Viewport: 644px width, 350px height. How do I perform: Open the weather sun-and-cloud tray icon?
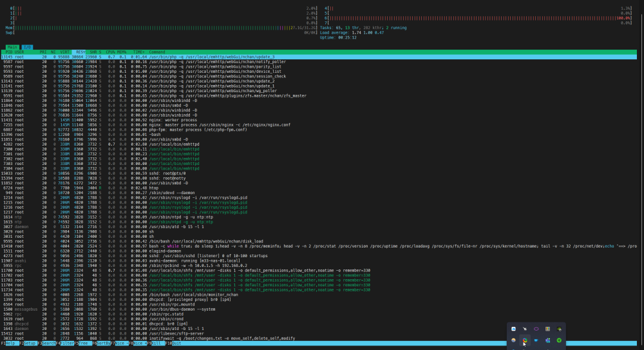pos(513,340)
